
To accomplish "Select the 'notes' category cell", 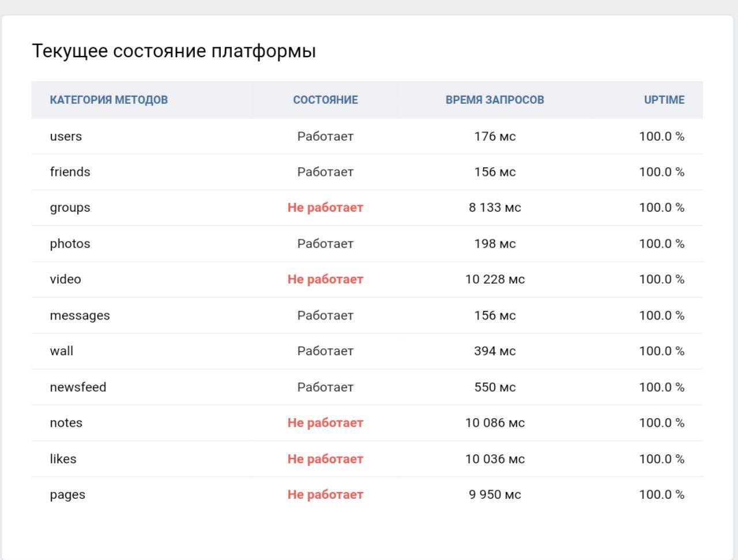I will [x=66, y=423].
